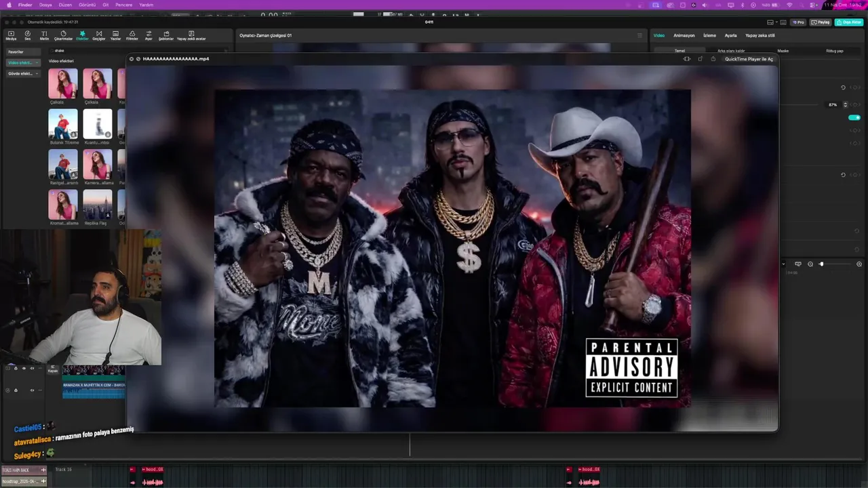This screenshot has height=488, width=868.
Task: Open the Yazılar captions panel
Action: coord(115,35)
